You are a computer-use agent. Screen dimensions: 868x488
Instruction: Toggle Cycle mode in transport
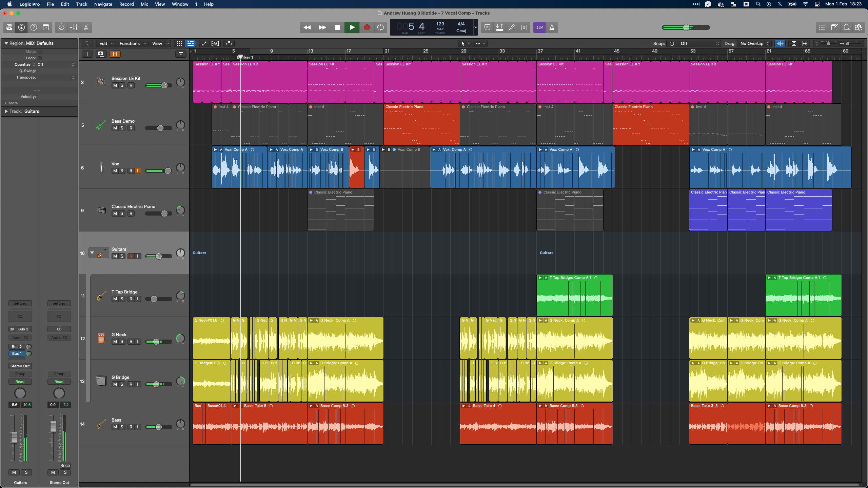pyautogui.click(x=380, y=27)
